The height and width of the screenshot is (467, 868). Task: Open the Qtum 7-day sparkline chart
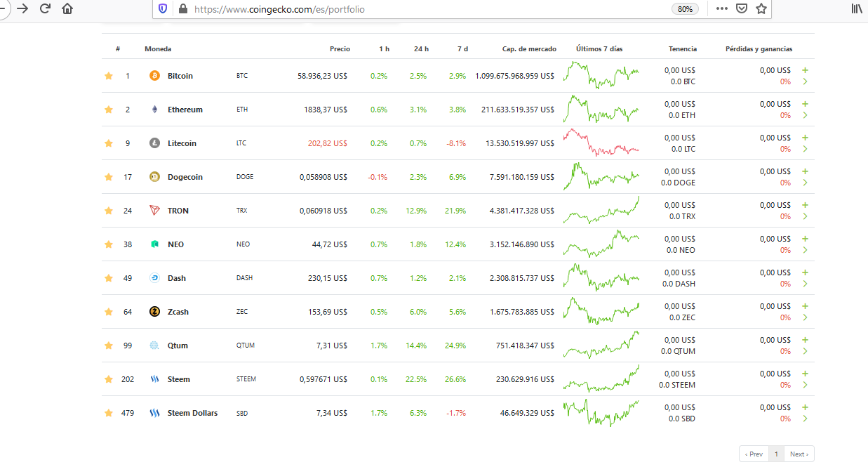[601, 345]
